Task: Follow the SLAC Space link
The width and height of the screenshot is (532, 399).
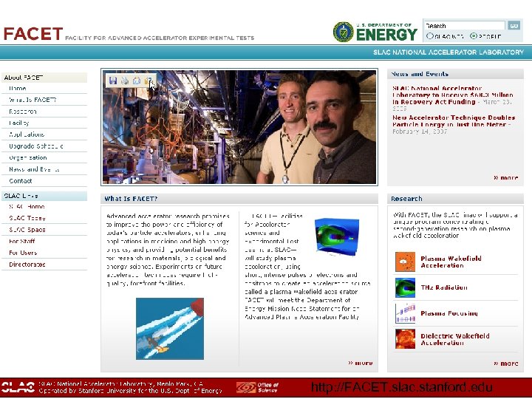Action: [x=27, y=230]
